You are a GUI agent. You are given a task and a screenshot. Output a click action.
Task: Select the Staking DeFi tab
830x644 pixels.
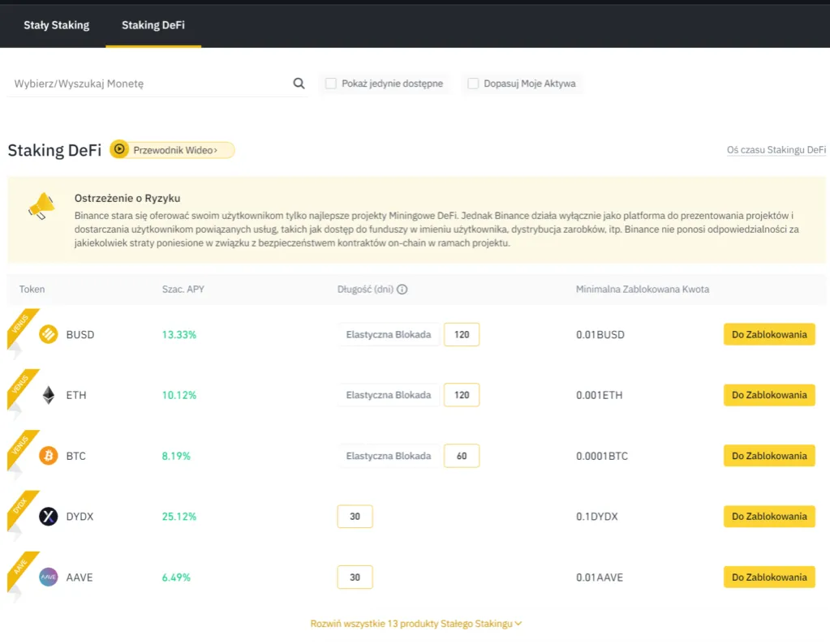pyautogui.click(x=153, y=25)
